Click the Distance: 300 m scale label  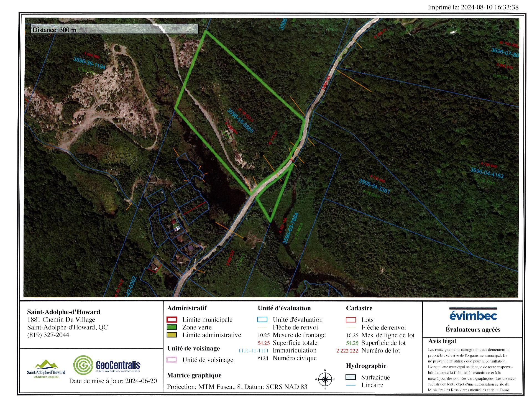click(54, 30)
